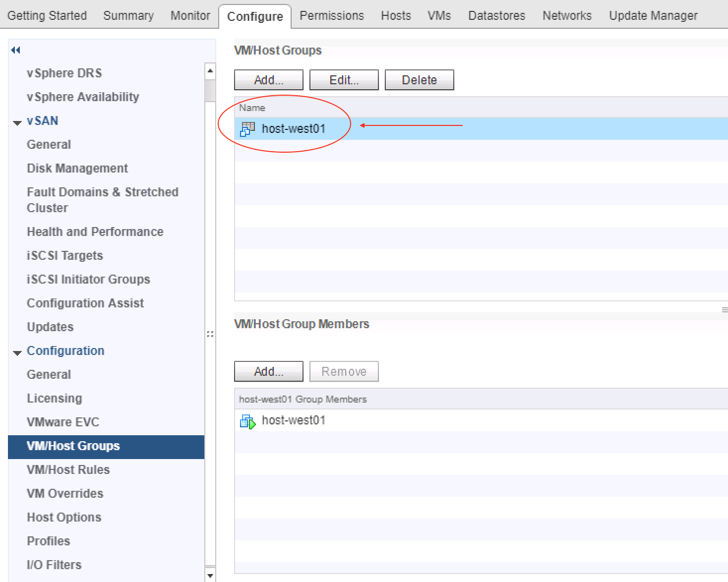Click the scrollbar up arrow in sidebar
Screen dimensions: 728x582
[x=210, y=71]
